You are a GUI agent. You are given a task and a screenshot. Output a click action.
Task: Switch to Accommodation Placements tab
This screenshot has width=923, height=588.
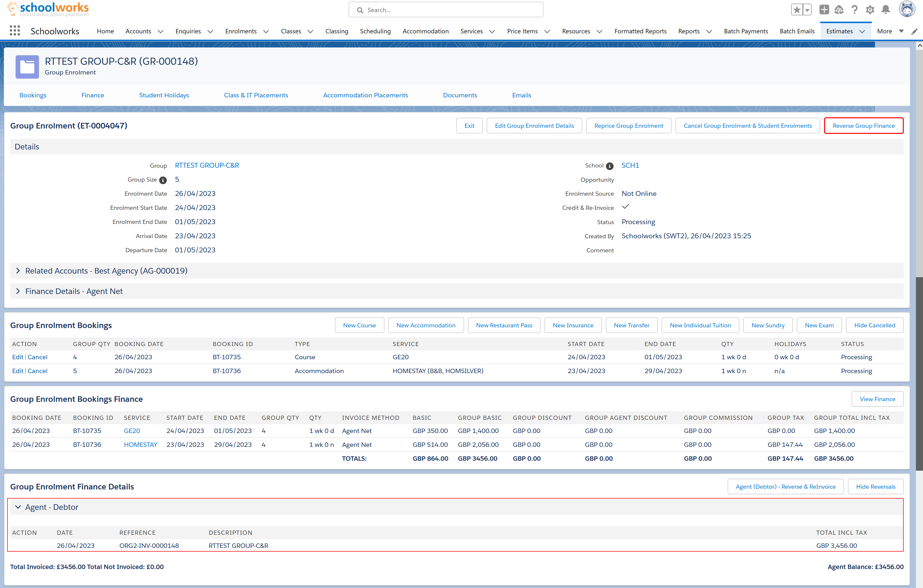[x=365, y=95]
